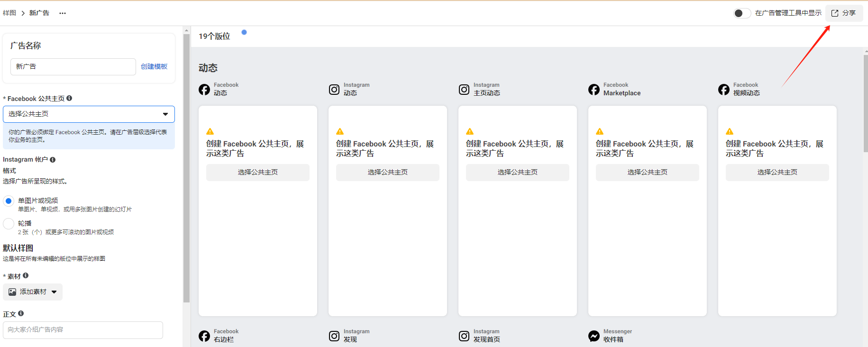Go to 样图 breadcrumb

point(9,13)
